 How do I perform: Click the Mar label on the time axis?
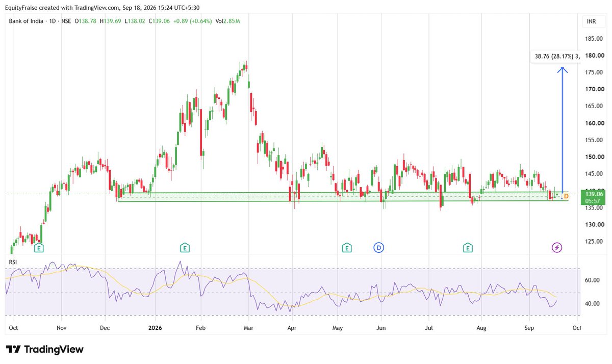248,328
